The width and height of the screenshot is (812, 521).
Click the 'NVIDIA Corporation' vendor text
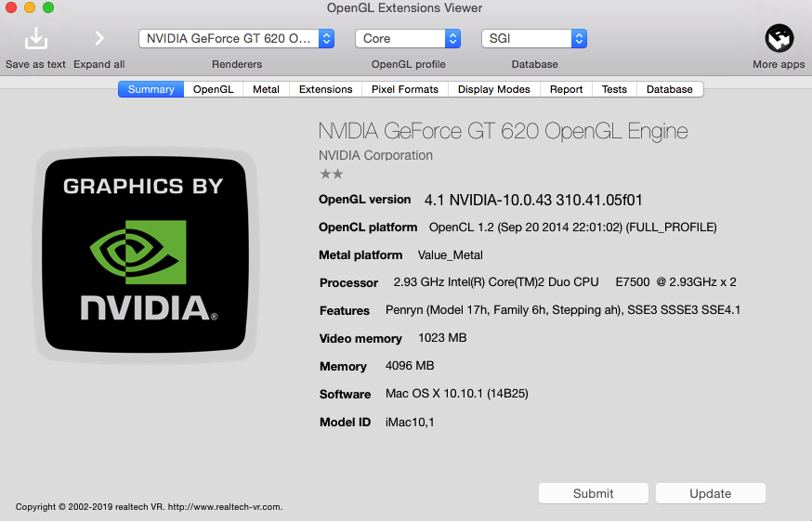click(x=375, y=155)
